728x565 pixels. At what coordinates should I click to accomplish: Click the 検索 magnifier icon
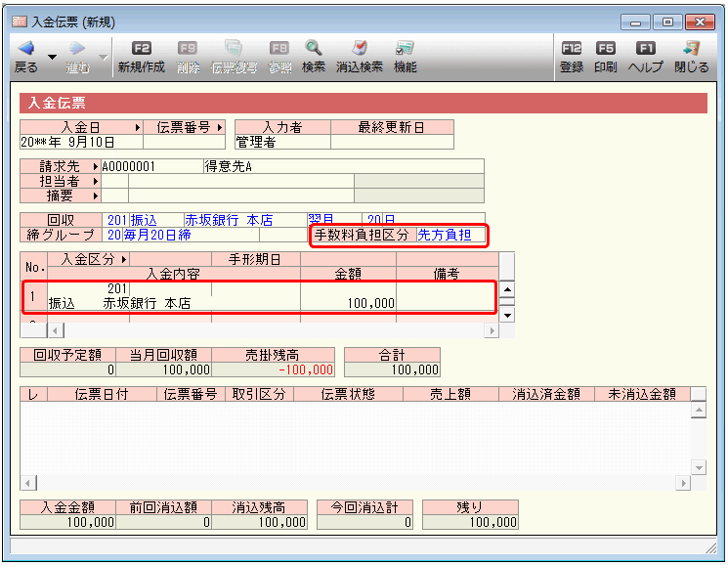coord(313,48)
